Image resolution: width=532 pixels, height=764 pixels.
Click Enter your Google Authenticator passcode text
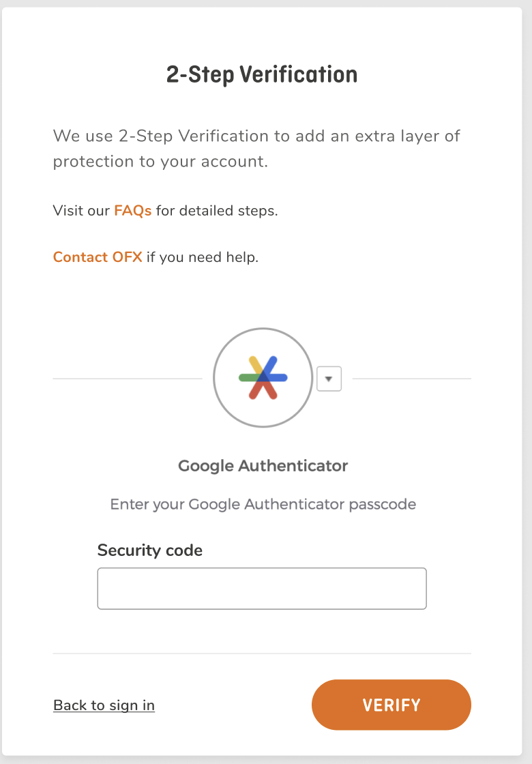click(x=263, y=505)
